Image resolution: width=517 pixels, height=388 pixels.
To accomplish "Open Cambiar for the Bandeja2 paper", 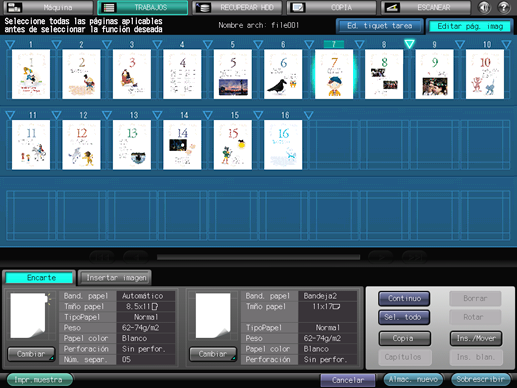I will click(x=213, y=354).
